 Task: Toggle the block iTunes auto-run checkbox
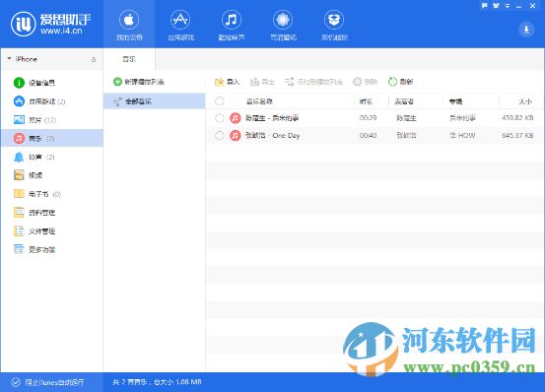[16, 382]
